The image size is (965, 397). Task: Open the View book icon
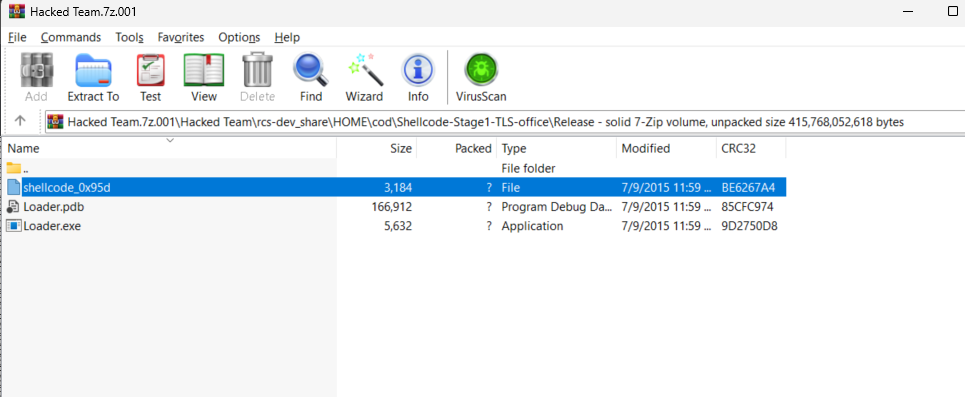204,70
